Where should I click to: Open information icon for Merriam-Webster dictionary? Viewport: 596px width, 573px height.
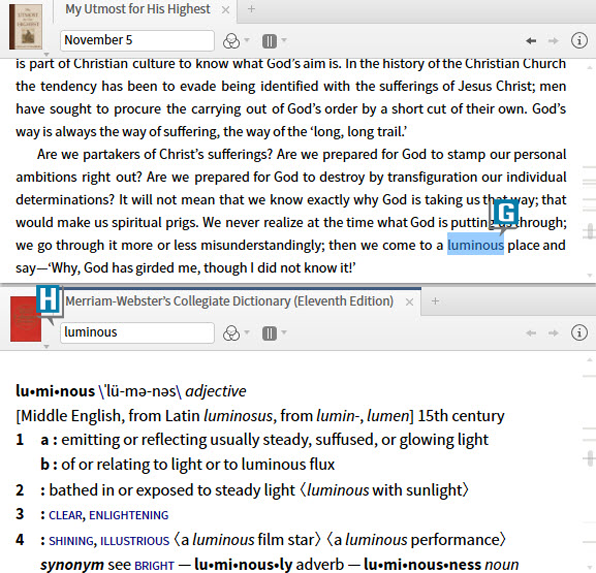579,333
